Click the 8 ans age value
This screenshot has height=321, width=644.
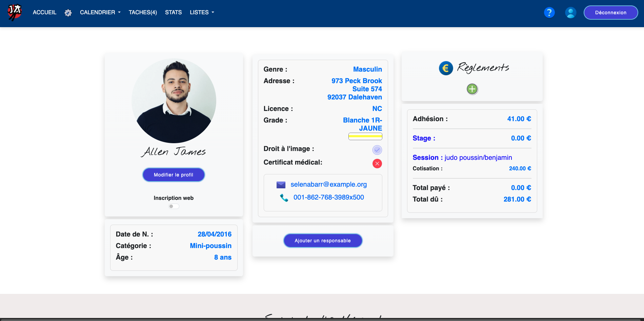pyautogui.click(x=223, y=257)
